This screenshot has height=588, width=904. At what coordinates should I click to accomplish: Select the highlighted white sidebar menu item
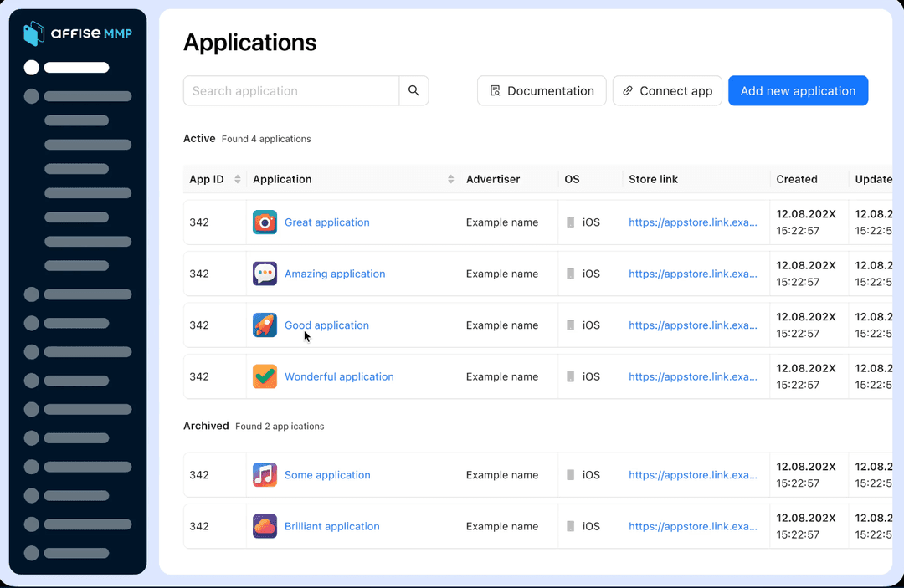pyautogui.click(x=66, y=68)
